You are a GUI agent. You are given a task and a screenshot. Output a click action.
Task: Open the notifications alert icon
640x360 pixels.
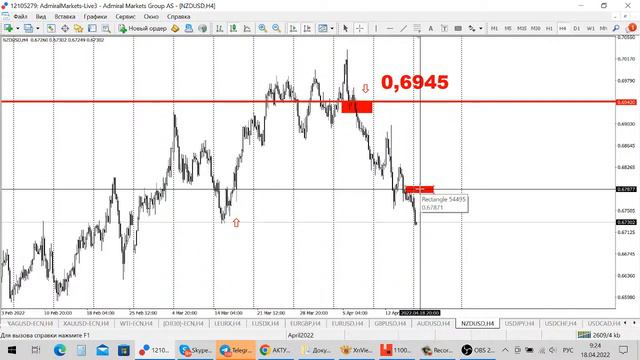(x=631, y=28)
